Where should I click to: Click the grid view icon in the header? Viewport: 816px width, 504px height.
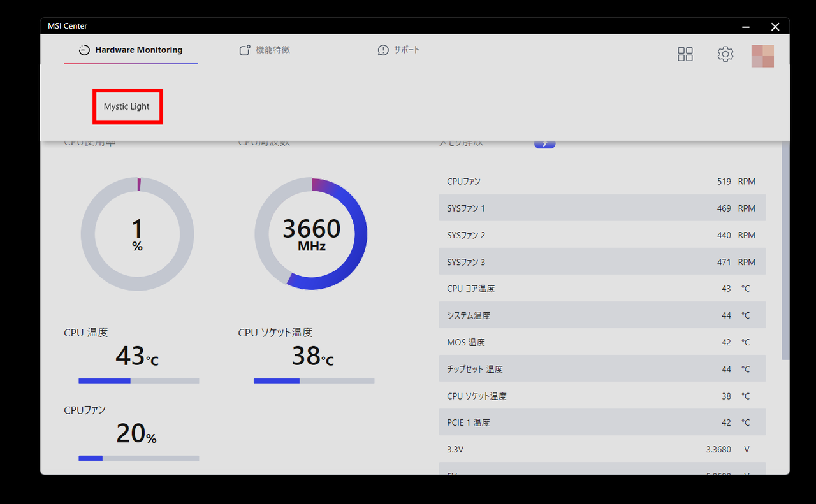tap(685, 54)
